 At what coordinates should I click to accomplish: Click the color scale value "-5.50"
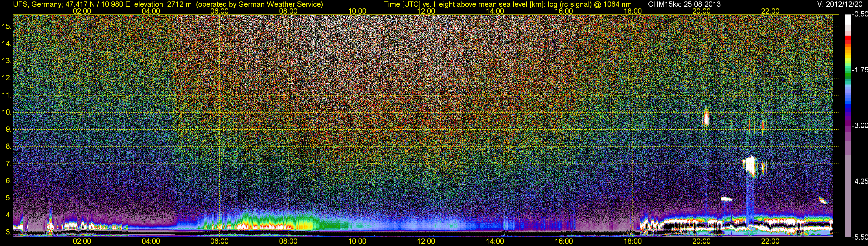[860, 237]
